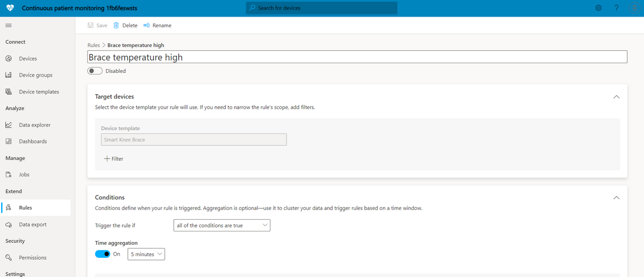The height and width of the screenshot is (277, 644).
Task: Add a Filter to target devices
Action: pos(113,159)
